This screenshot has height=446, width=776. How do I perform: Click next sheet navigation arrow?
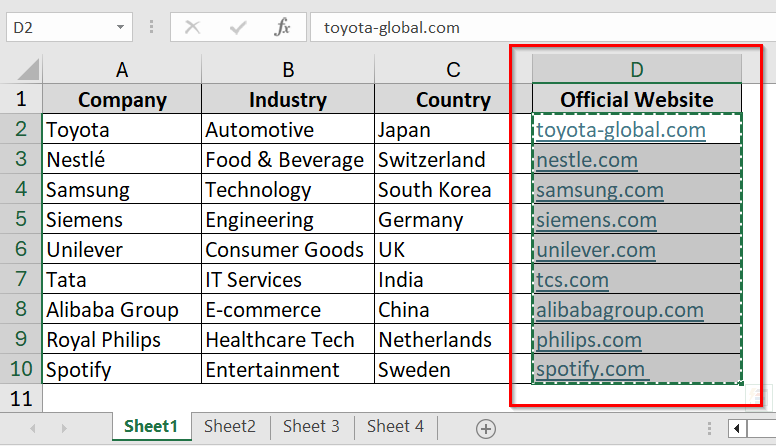[64, 428]
